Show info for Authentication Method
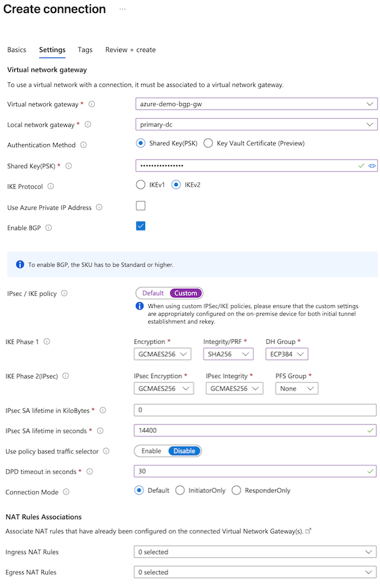380x588 pixels. (x=84, y=145)
